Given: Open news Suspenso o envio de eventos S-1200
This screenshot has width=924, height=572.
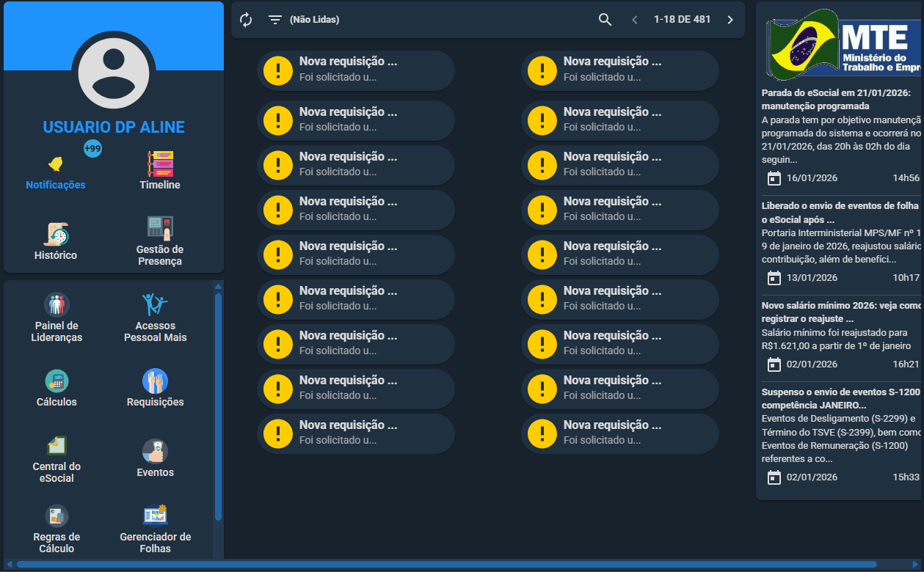Looking at the screenshot, I should point(840,398).
